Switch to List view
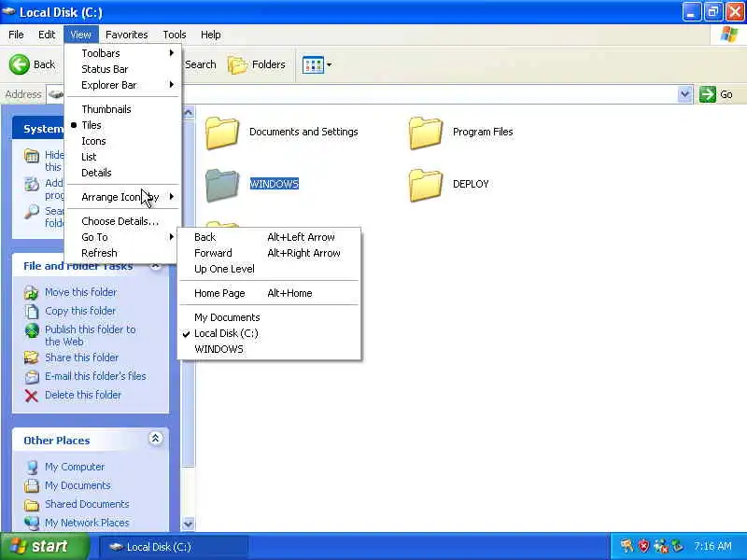 click(123, 157)
